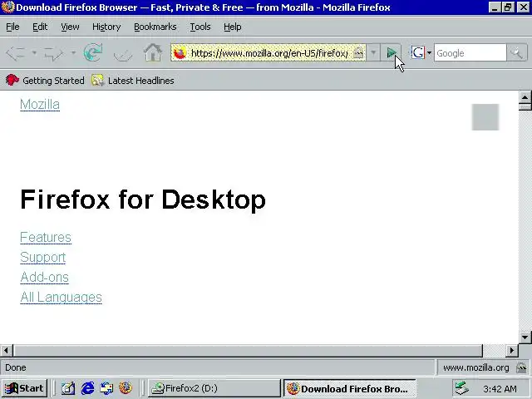This screenshot has width=532, height=399.
Task: Go to the Home page
Action: 153,52
